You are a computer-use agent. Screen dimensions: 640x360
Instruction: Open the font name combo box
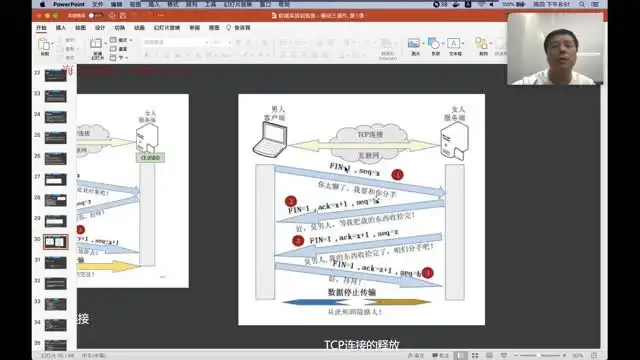[x=176, y=42]
